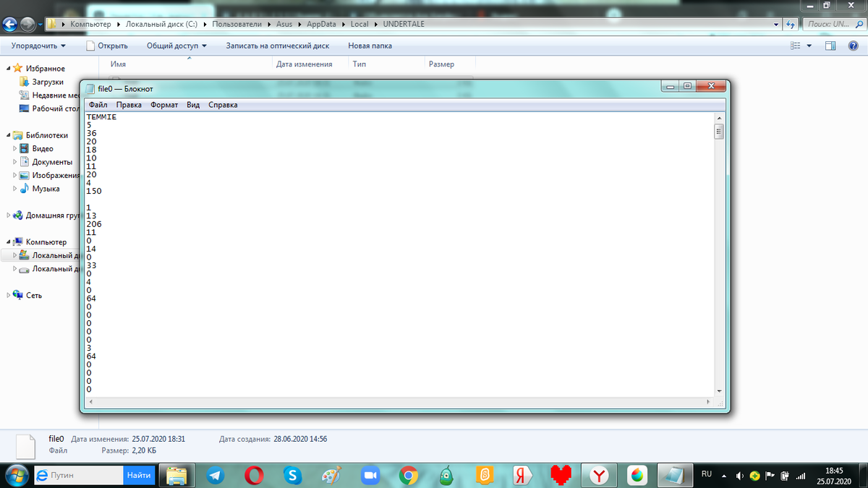Collapse the Библиотеки tree section

click(9, 135)
